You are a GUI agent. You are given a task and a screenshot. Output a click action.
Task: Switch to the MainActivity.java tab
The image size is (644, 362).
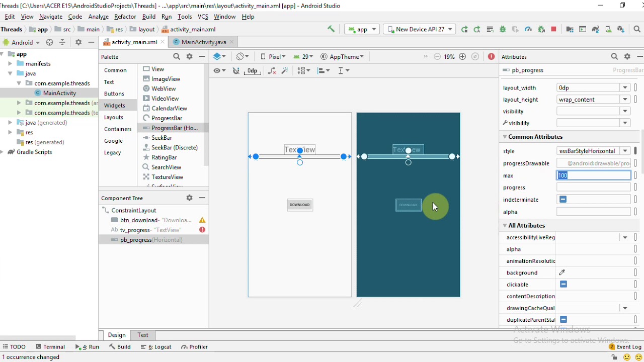(x=203, y=42)
